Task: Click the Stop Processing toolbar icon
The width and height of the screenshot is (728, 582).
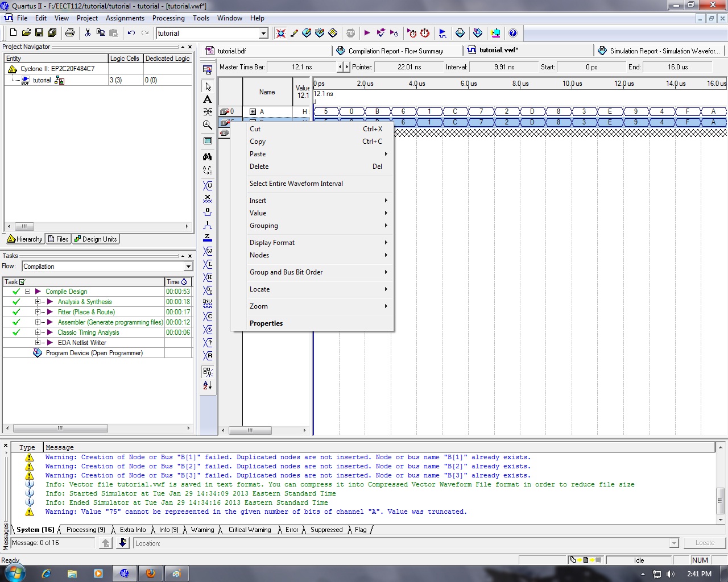Action: click(350, 33)
